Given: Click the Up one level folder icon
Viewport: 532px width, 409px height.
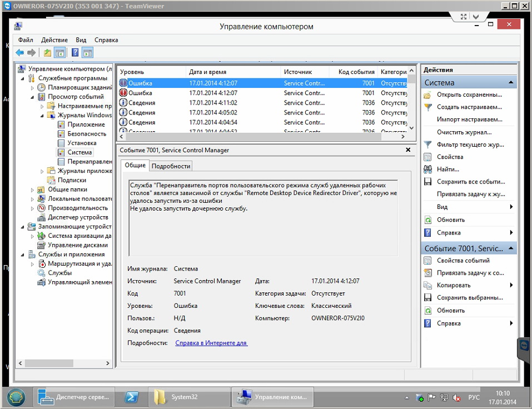Looking at the screenshot, I should tap(47, 53).
